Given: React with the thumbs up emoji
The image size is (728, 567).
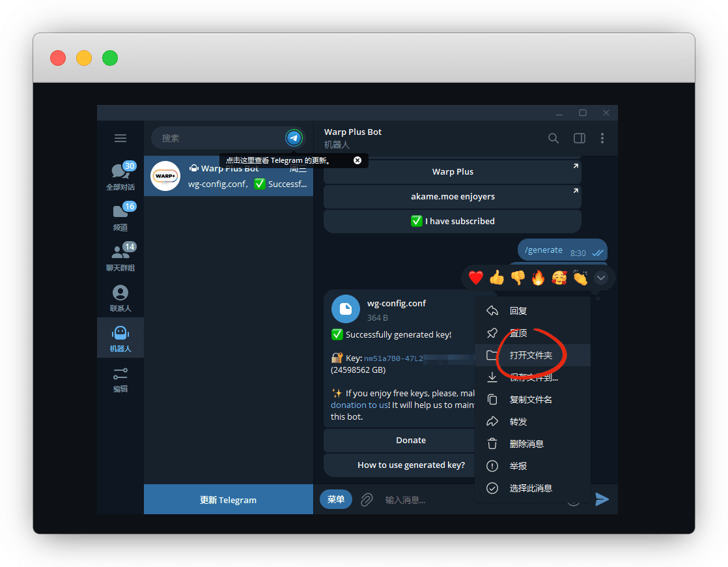Looking at the screenshot, I should 497,278.
